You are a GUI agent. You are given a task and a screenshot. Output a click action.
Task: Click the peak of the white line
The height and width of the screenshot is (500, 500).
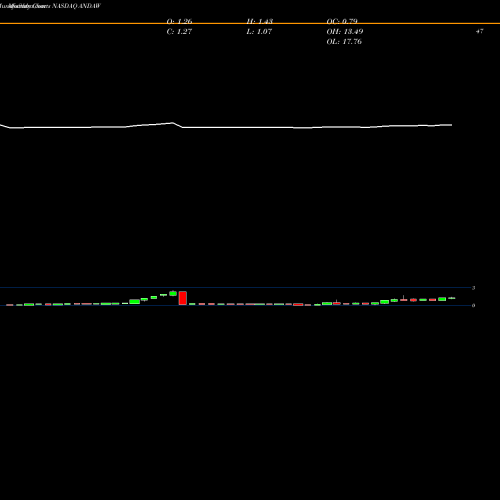coord(172,123)
